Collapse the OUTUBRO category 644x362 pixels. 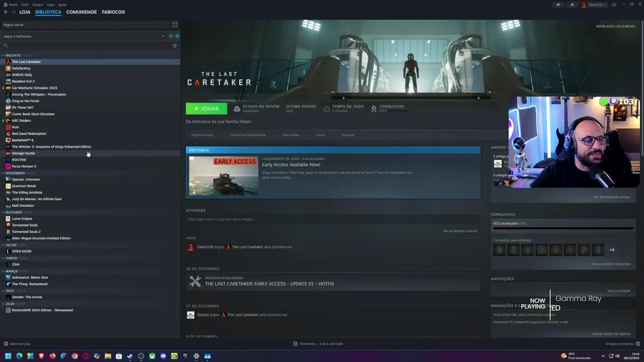[3, 212]
